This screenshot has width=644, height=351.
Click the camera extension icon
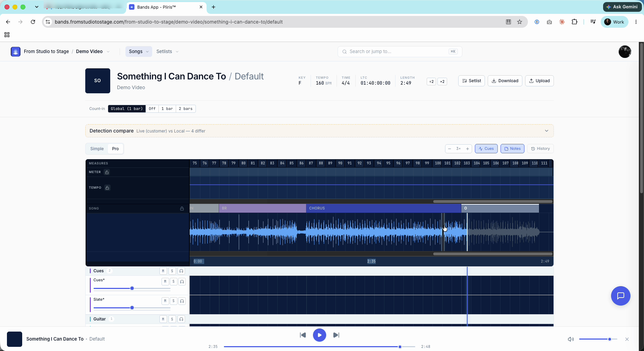(549, 22)
